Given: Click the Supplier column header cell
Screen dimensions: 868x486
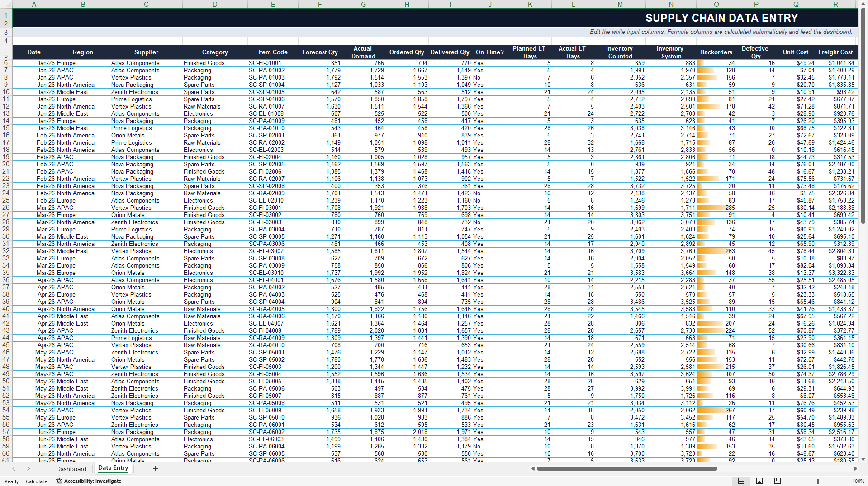Looking at the screenshot, I should tap(146, 52).
